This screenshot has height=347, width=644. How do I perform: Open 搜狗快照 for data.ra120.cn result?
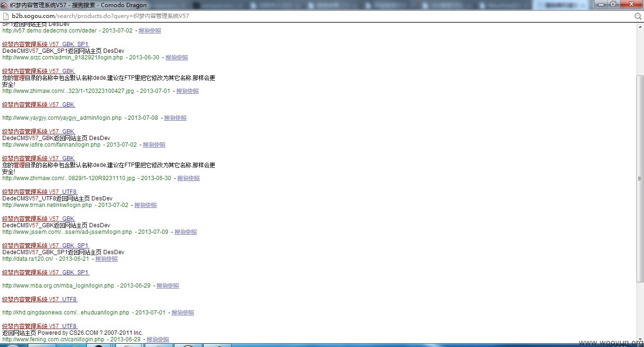pos(107,259)
